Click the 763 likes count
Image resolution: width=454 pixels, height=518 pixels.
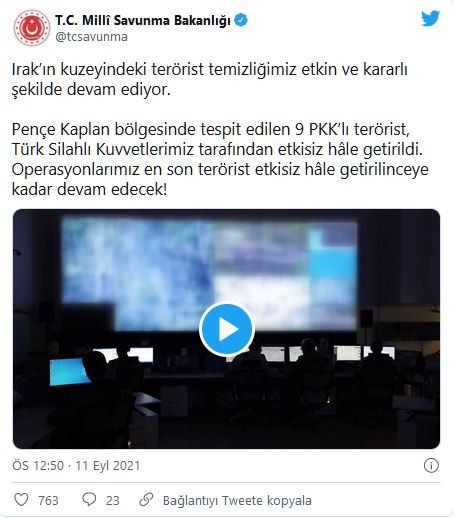coord(48,500)
